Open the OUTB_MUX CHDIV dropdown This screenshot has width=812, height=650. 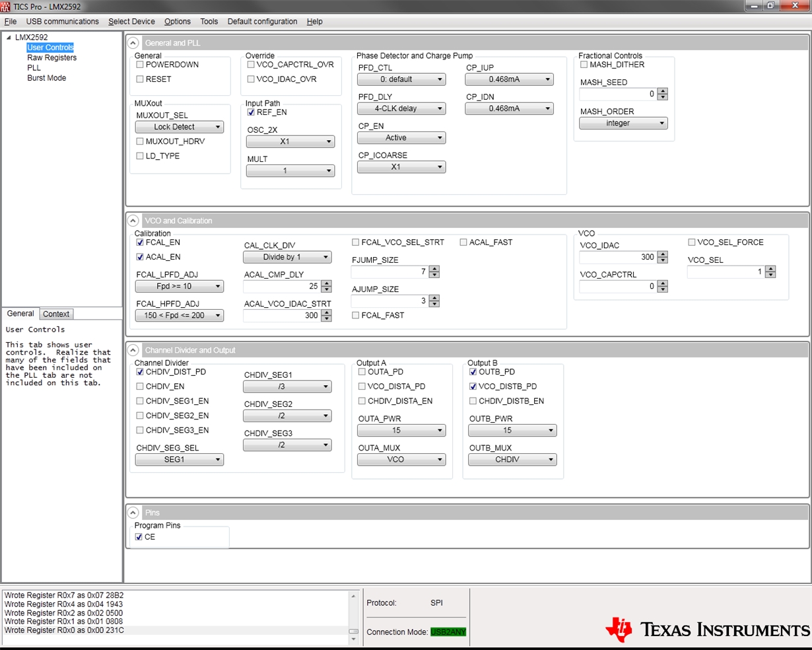tap(512, 460)
